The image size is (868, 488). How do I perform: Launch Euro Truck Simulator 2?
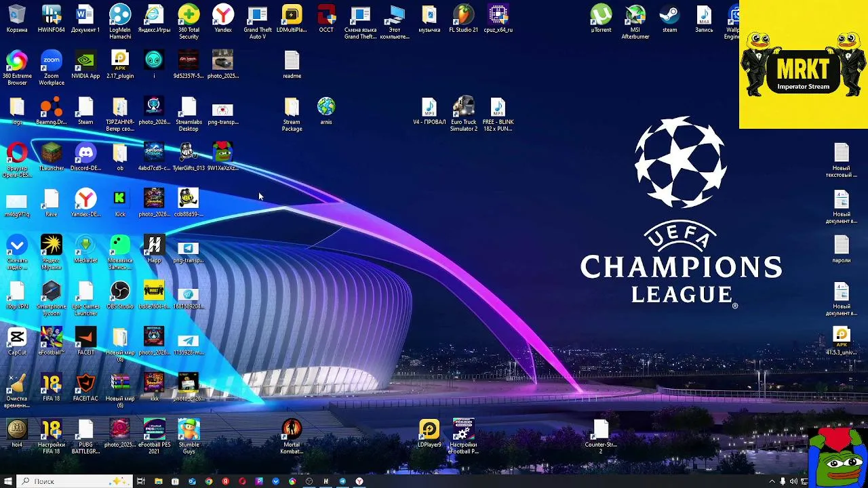[x=463, y=114]
